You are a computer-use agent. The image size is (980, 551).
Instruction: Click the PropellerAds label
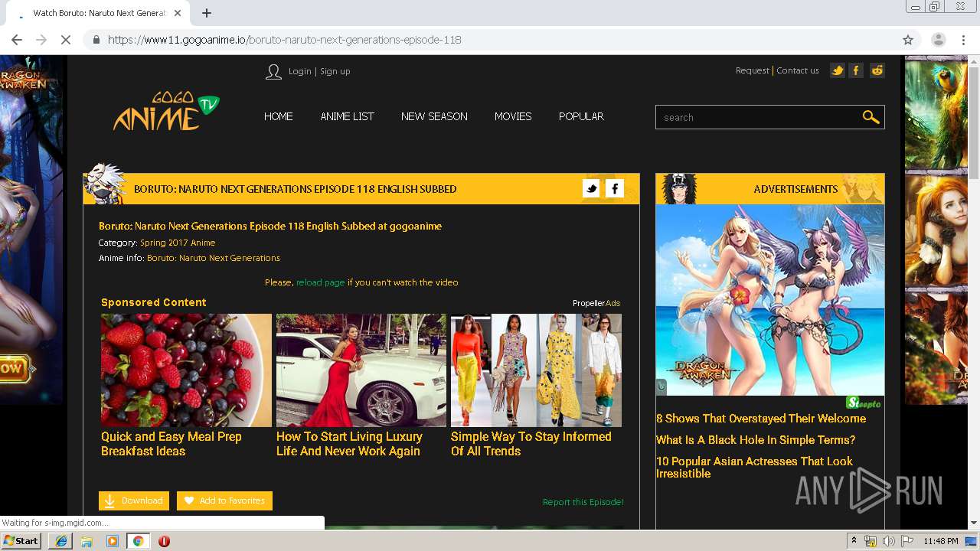point(596,303)
